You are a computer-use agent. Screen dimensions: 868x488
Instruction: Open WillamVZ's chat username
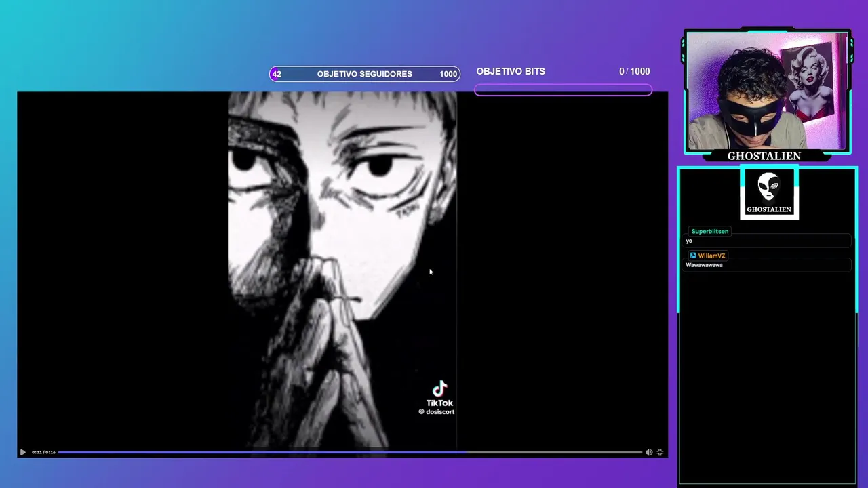711,256
